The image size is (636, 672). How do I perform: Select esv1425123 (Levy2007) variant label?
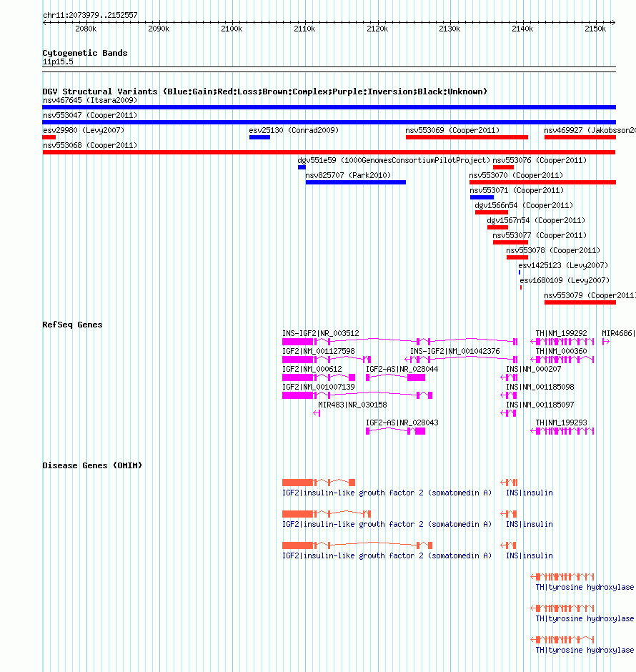click(563, 265)
